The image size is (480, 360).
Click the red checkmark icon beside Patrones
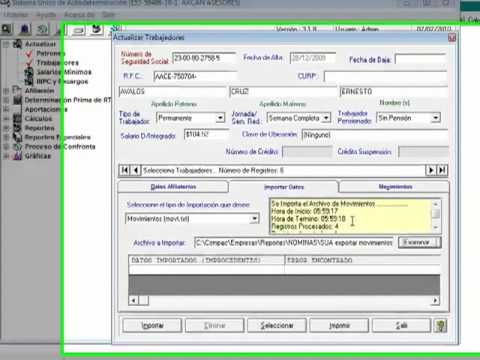29,53
